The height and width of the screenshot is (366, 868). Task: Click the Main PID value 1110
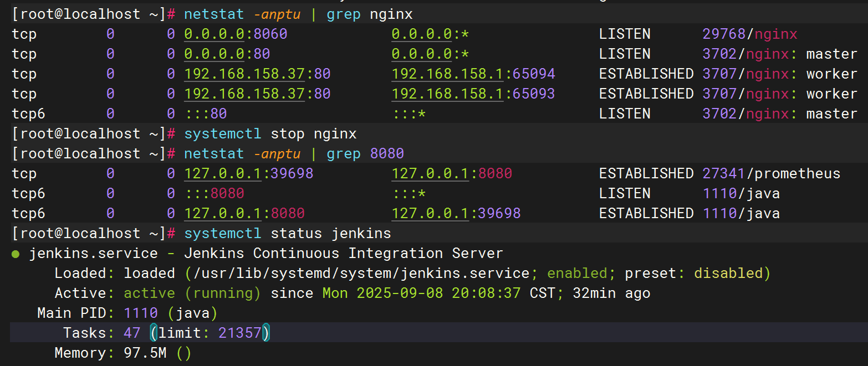point(141,313)
